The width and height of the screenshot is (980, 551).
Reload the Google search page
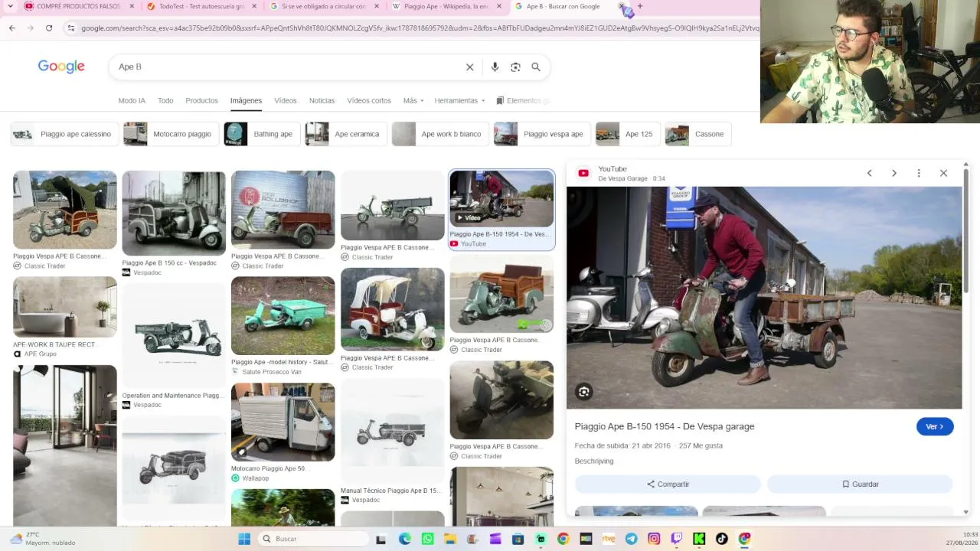tap(49, 28)
